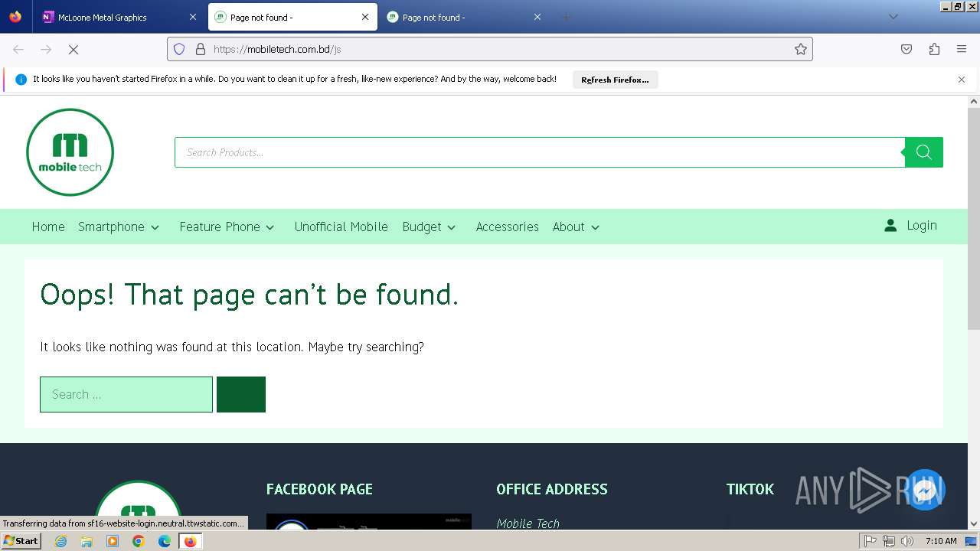
Task: Click the OFFICE ADDRESS footer heading
Action: tap(552, 489)
